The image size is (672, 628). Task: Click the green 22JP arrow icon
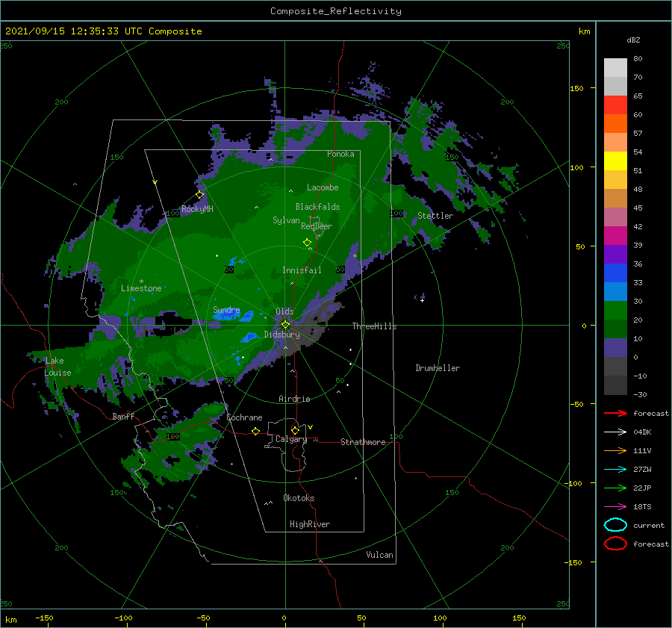615,488
